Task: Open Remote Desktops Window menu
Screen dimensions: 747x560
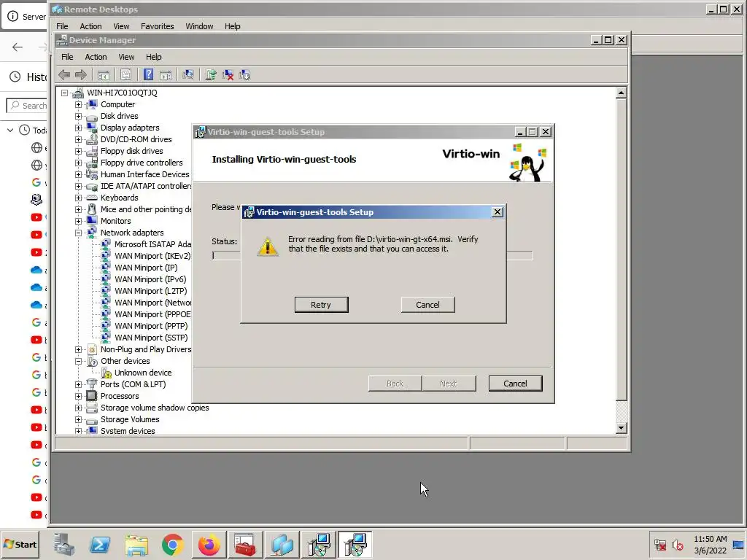Action: tap(199, 26)
